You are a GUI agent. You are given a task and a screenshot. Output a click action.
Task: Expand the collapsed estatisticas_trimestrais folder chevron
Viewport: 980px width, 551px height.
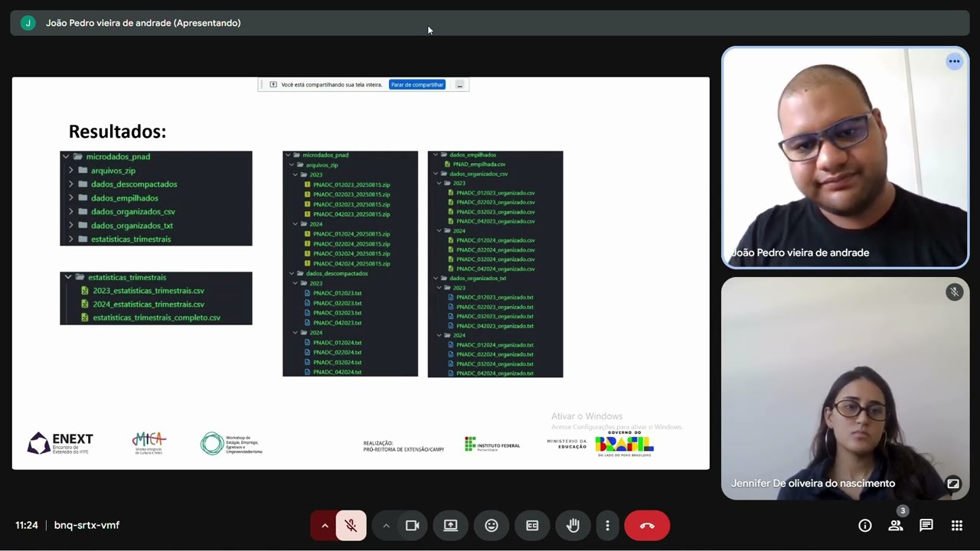coord(71,240)
